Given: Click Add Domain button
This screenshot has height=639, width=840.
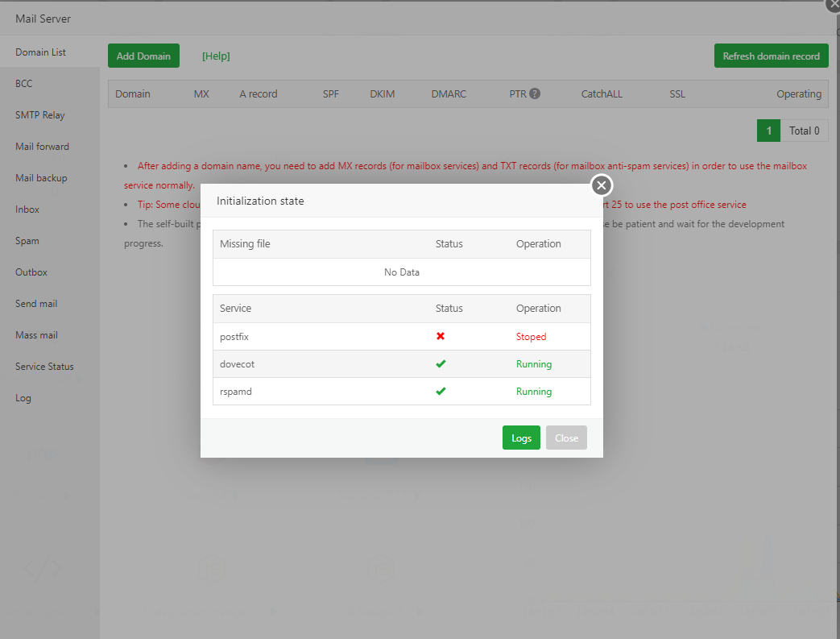Looking at the screenshot, I should (143, 56).
